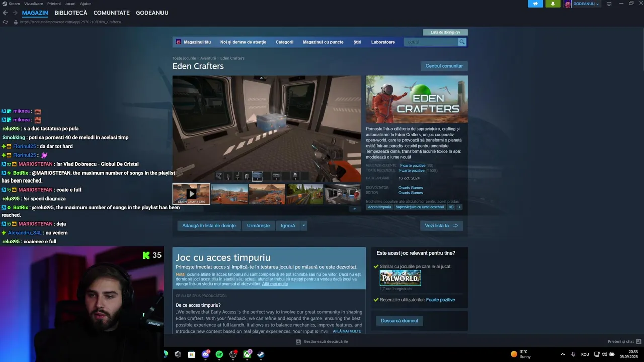Click the store search input field

pyautogui.click(x=431, y=42)
